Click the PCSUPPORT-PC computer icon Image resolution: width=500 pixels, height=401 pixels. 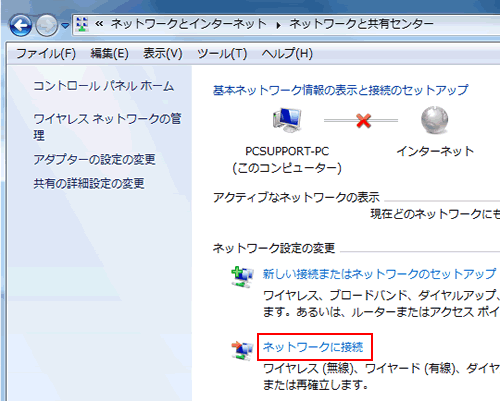tap(287, 120)
